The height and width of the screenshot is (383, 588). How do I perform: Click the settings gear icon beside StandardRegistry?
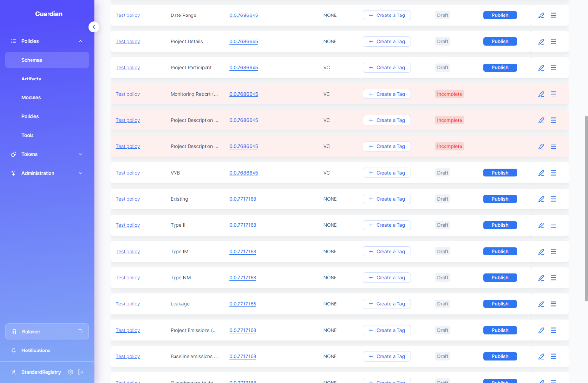click(71, 372)
